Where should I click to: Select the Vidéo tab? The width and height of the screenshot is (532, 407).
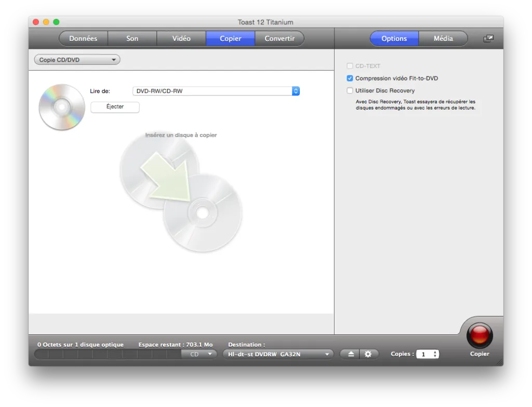click(181, 38)
